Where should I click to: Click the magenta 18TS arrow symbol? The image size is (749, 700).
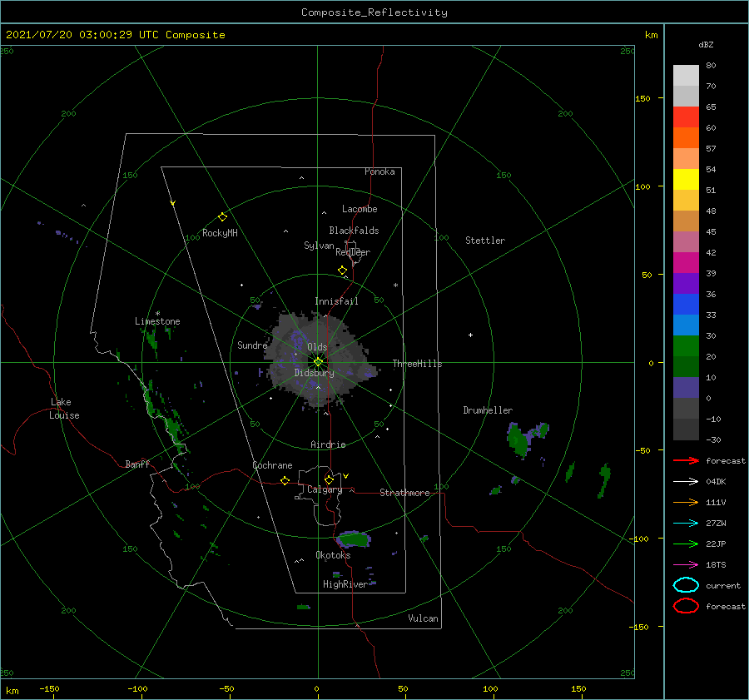(686, 565)
